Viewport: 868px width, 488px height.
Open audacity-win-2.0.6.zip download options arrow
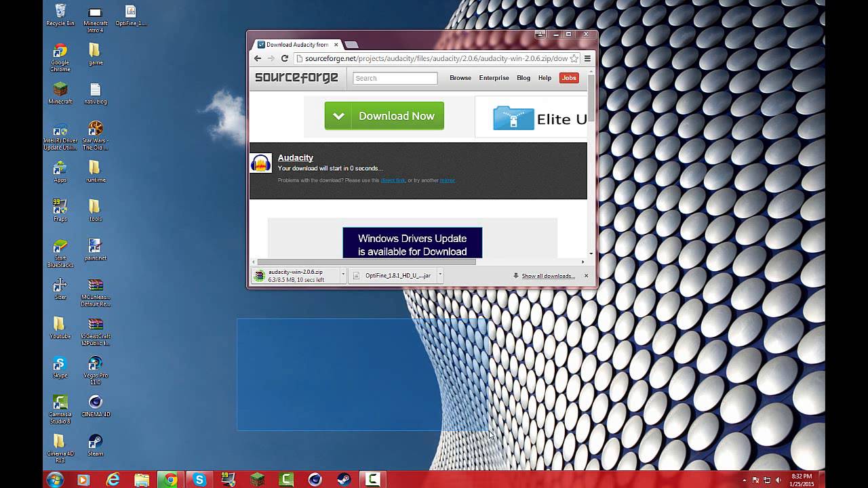pyautogui.click(x=343, y=275)
